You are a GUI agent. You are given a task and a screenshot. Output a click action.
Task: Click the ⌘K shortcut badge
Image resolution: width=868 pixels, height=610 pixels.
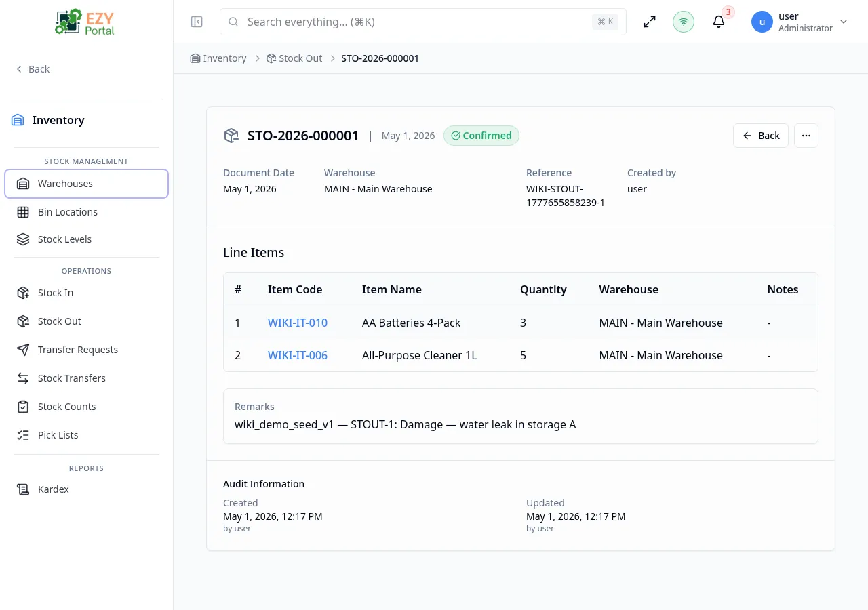point(606,22)
